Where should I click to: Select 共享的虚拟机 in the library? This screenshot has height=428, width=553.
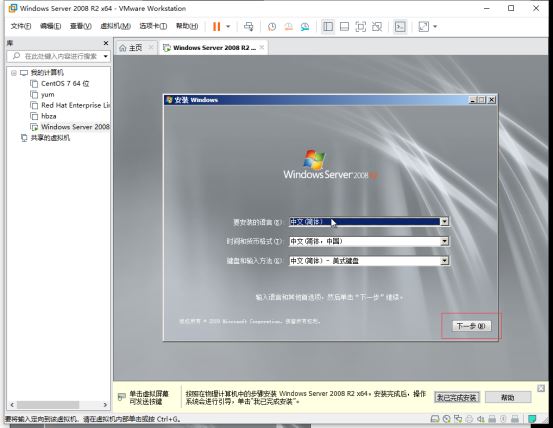coord(50,138)
